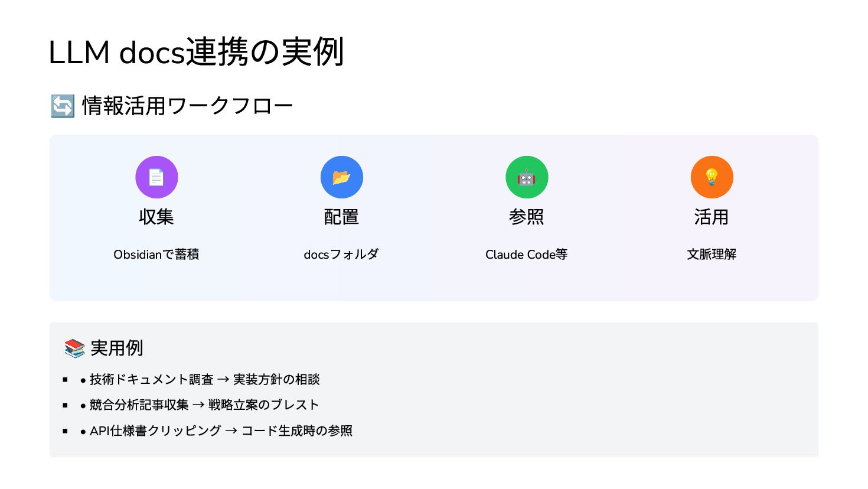
Task: Click the 情報活用ワークフロー section heading
Action: tap(188, 106)
